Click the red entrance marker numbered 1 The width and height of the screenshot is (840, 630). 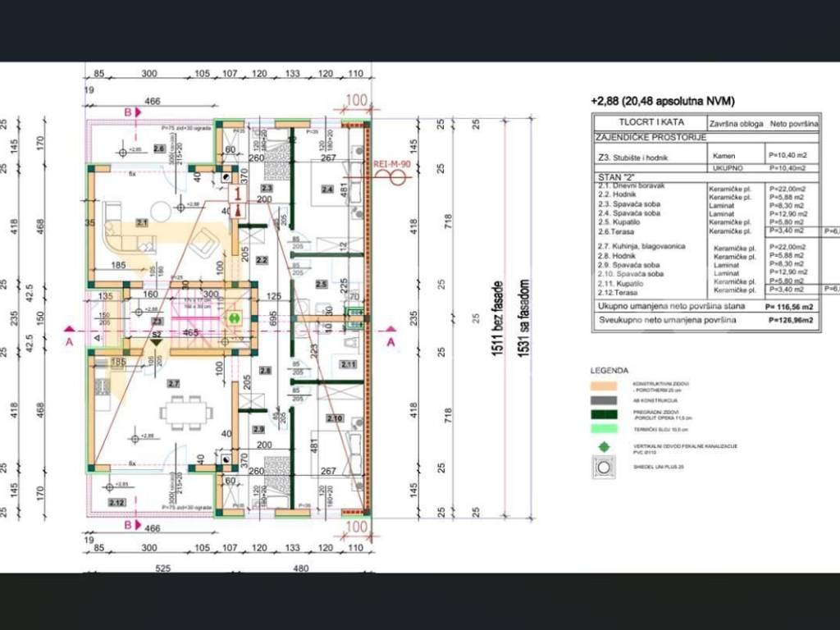coord(237,194)
